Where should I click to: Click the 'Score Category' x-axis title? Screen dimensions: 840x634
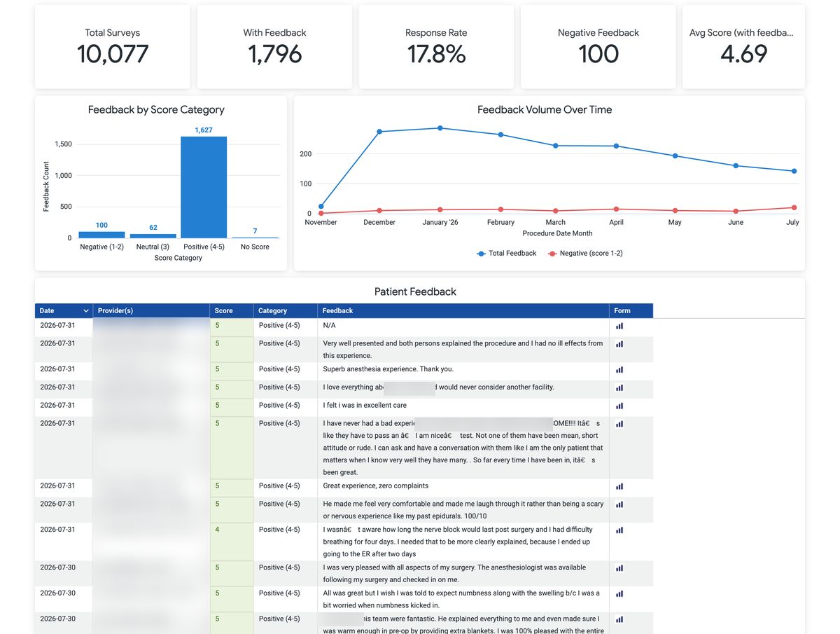pos(178,258)
